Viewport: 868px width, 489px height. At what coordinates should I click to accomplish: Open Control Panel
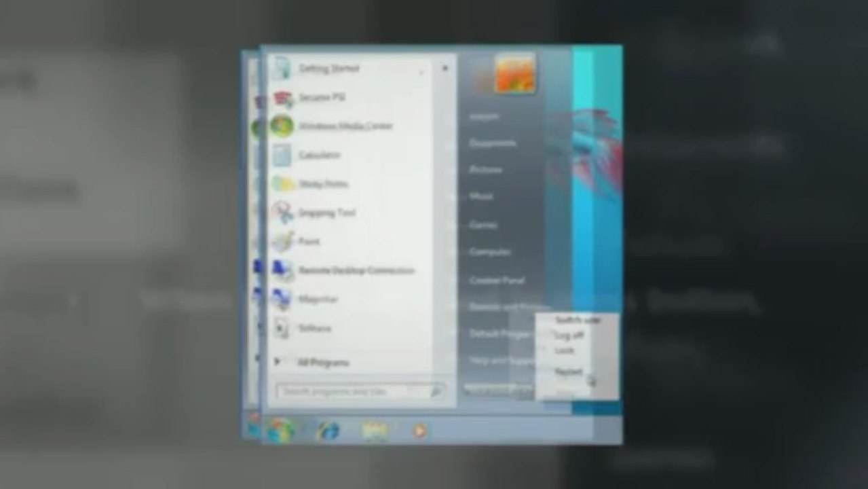point(497,280)
